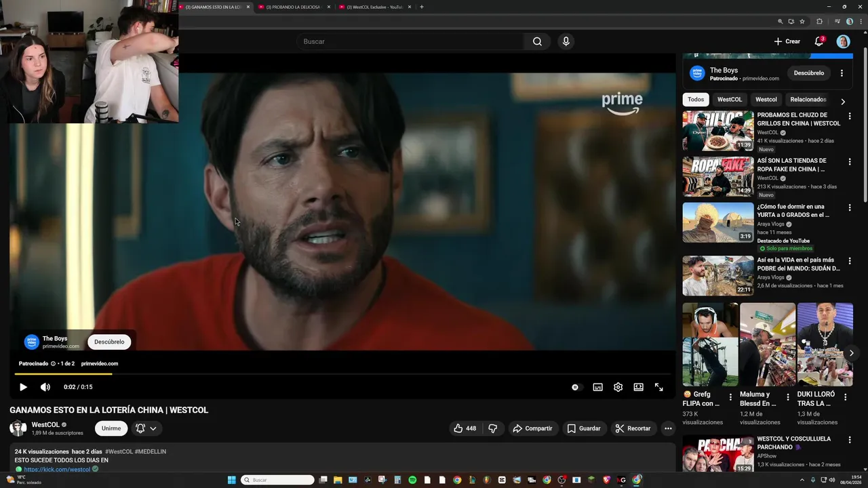This screenshot has width=868, height=488.
Task: Open File Explorer from the taskbar
Action: [x=338, y=480]
